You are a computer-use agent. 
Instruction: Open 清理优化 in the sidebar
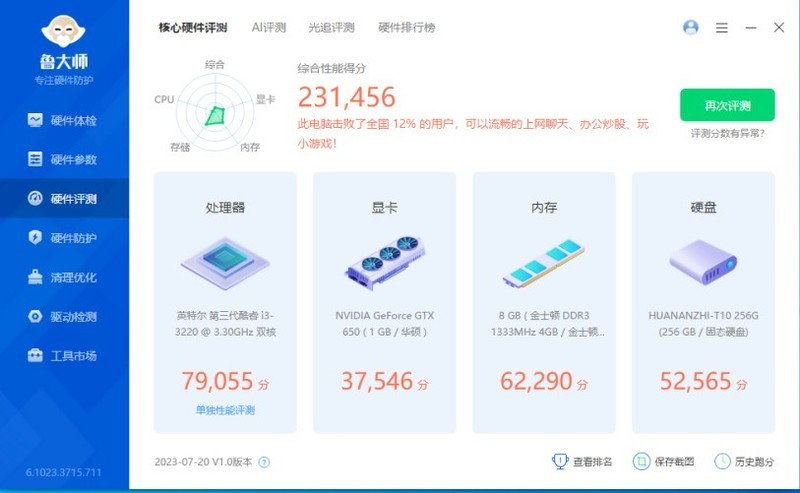click(64, 277)
